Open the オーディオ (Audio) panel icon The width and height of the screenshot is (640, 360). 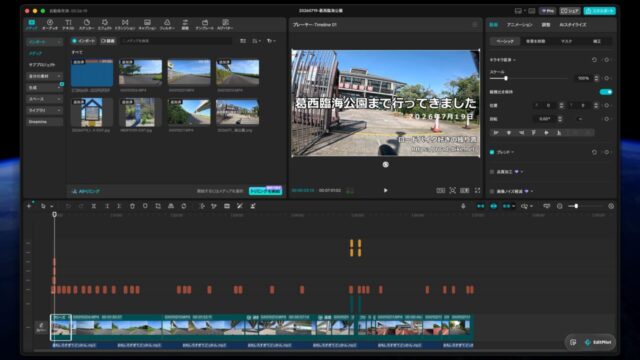(x=50, y=24)
